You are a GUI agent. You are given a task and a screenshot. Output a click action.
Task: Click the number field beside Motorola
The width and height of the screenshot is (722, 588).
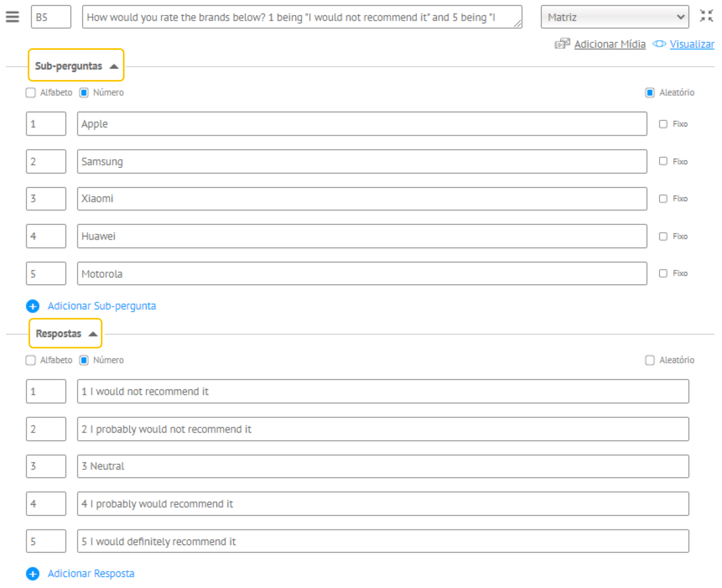pos(46,274)
